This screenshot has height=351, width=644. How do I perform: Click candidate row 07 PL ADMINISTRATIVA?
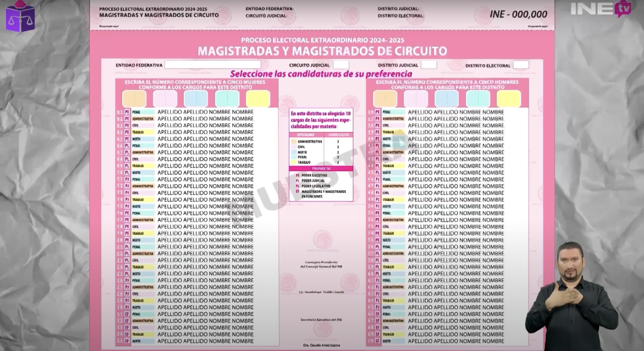point(197,152)
